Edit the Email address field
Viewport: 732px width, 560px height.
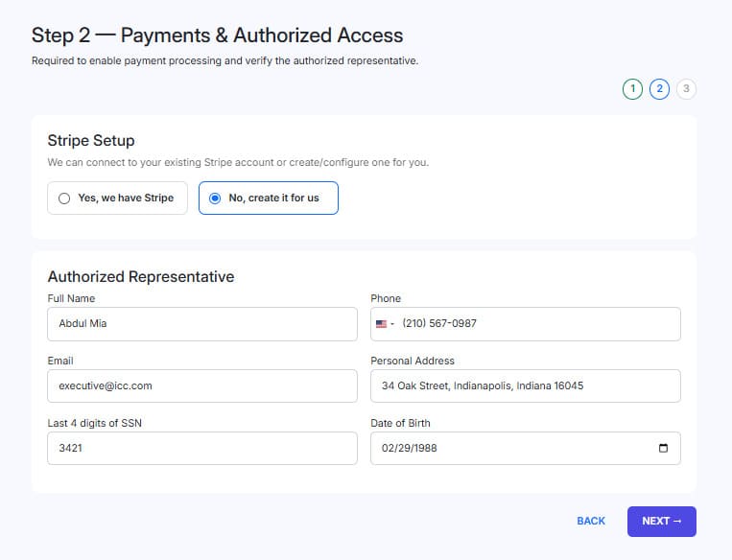click(202, 385)
